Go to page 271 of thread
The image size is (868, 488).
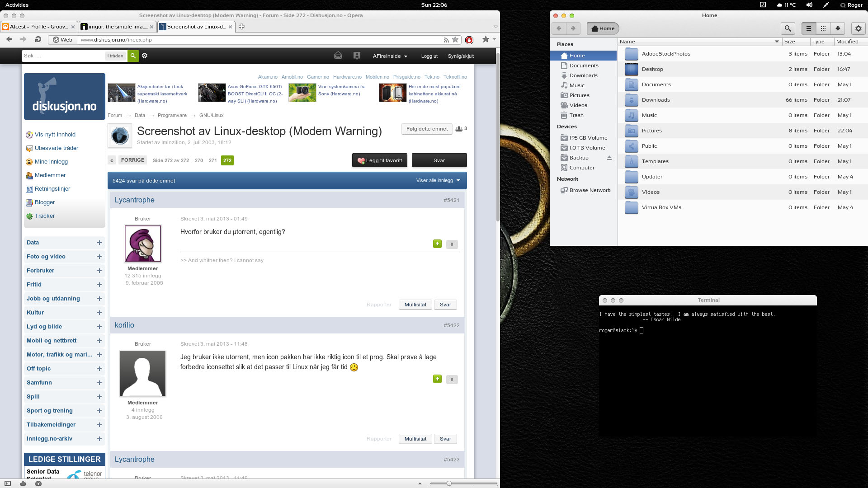(213, 160)
